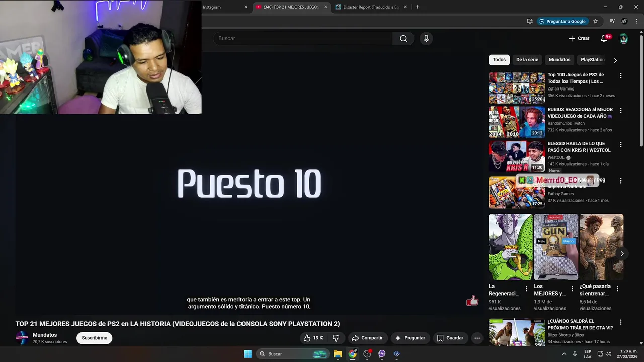Viewport: 644px width, 362px height.
Task: Open YouTube notifications bell
Action: point(604,38)
